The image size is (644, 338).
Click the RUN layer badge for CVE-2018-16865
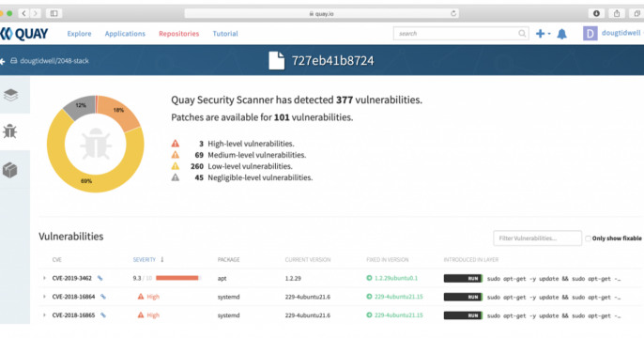click(463, 315)
